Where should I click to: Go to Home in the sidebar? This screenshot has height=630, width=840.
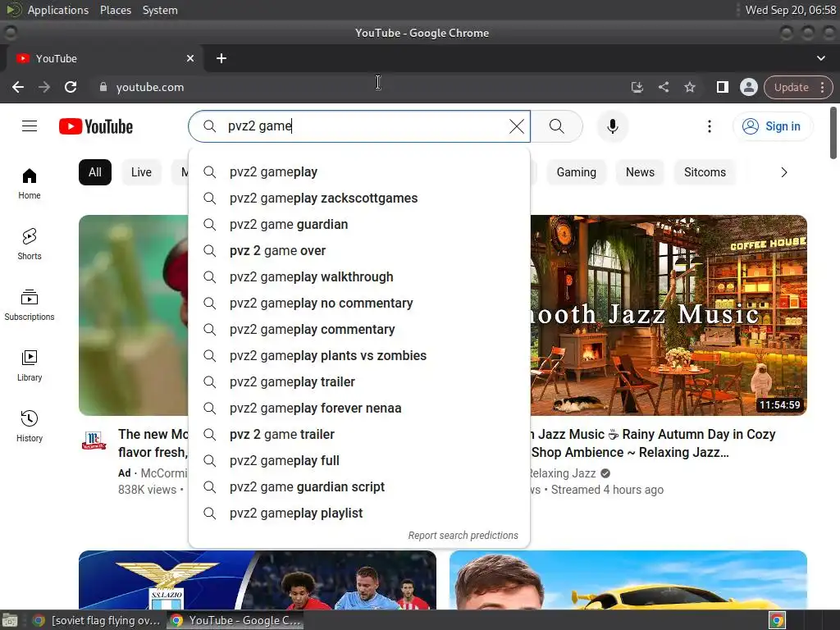tap(30, 184)
